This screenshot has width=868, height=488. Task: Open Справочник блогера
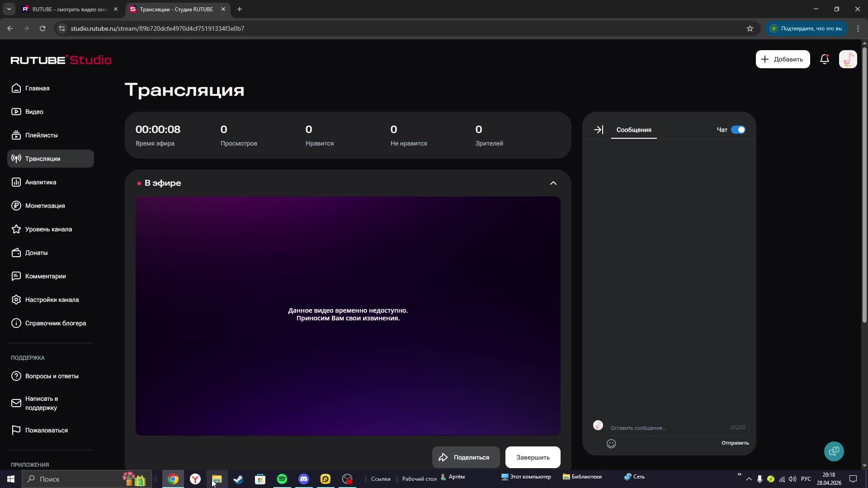pyautogui.click(x=51, y=323)
